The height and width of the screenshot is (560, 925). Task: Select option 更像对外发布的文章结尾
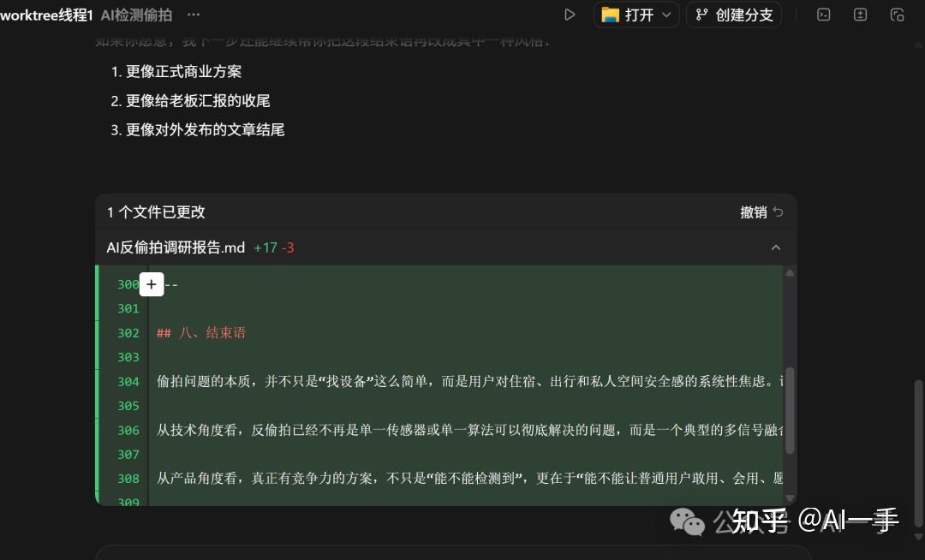205,129
